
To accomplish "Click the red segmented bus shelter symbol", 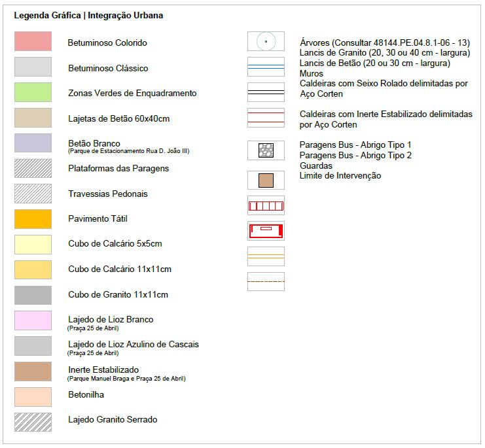I will coord(266,206).
